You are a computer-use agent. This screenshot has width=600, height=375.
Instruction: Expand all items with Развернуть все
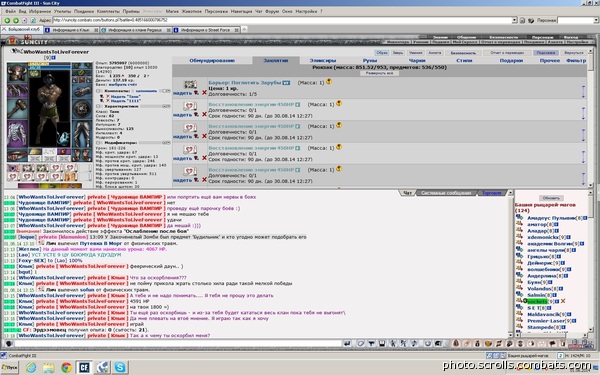click(x=379, y=73)
